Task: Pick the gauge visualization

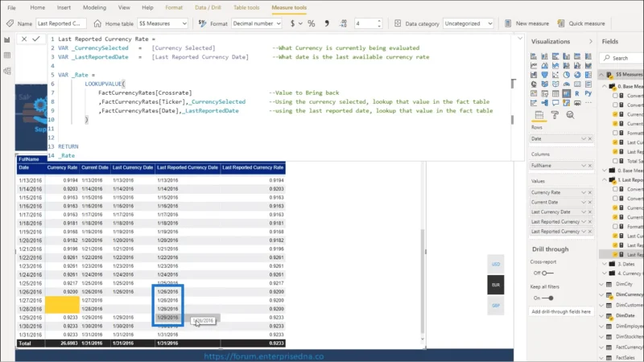Action: click(x=567, y=84)
